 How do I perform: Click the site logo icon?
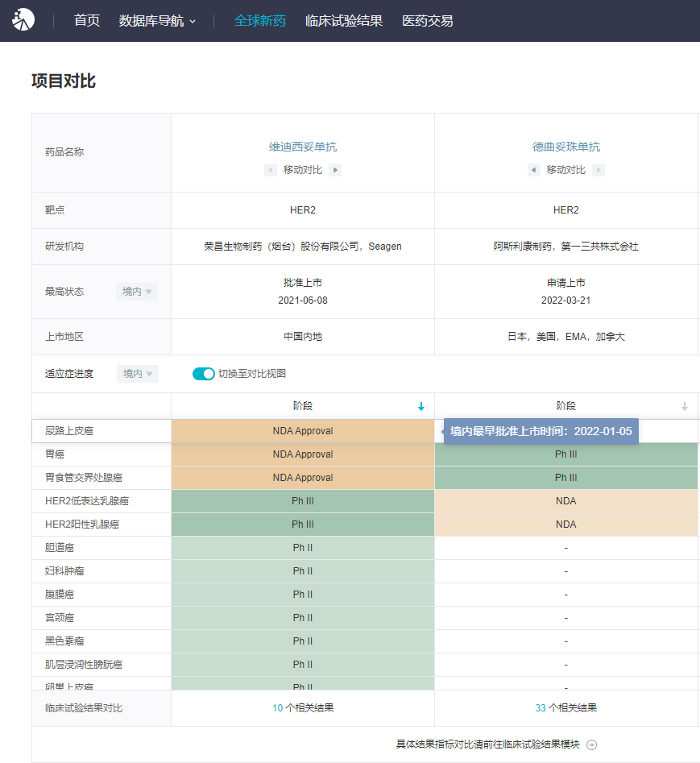(23, 20)
